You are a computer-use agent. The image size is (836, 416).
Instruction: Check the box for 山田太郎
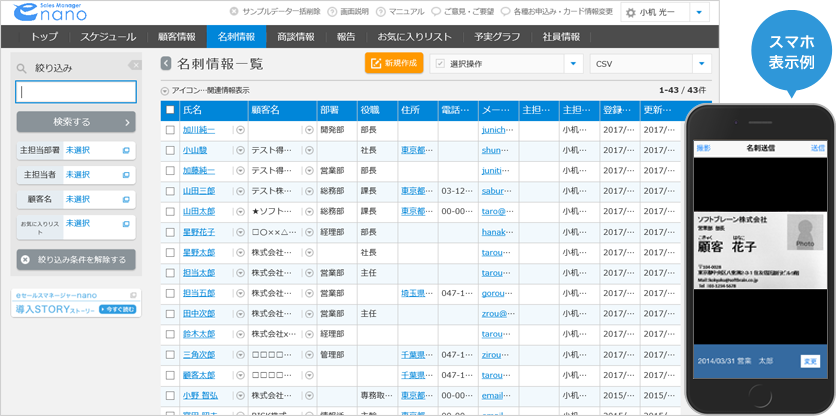(170, 212)
